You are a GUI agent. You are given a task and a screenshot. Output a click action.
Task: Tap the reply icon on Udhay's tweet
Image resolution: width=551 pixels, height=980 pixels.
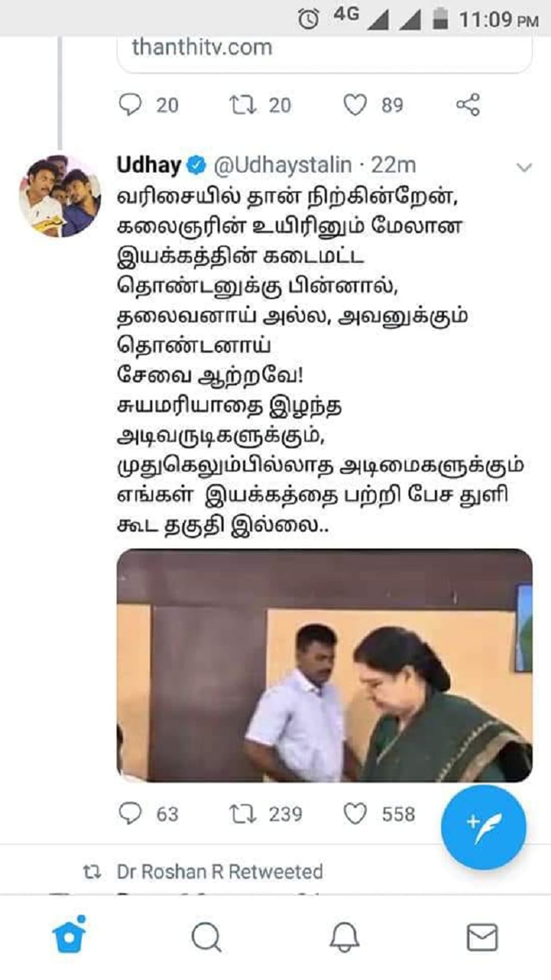click(x=130, y=814)
